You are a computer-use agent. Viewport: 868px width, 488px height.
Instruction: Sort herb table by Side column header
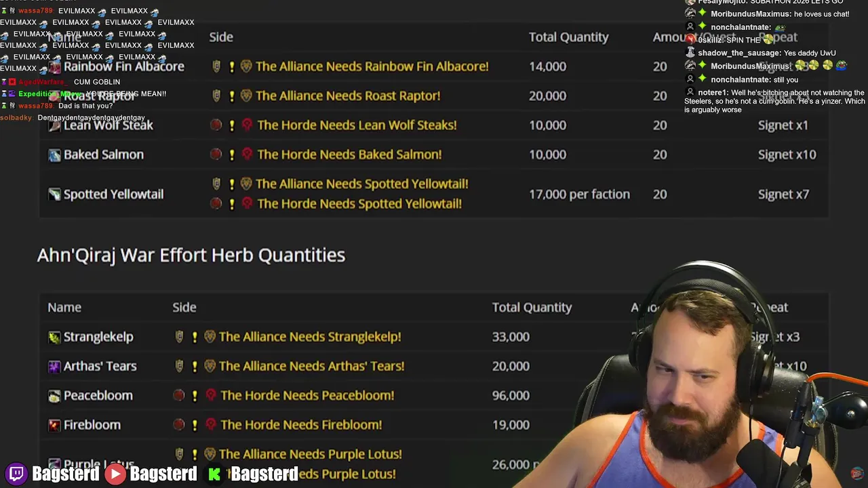coord(184,308)
